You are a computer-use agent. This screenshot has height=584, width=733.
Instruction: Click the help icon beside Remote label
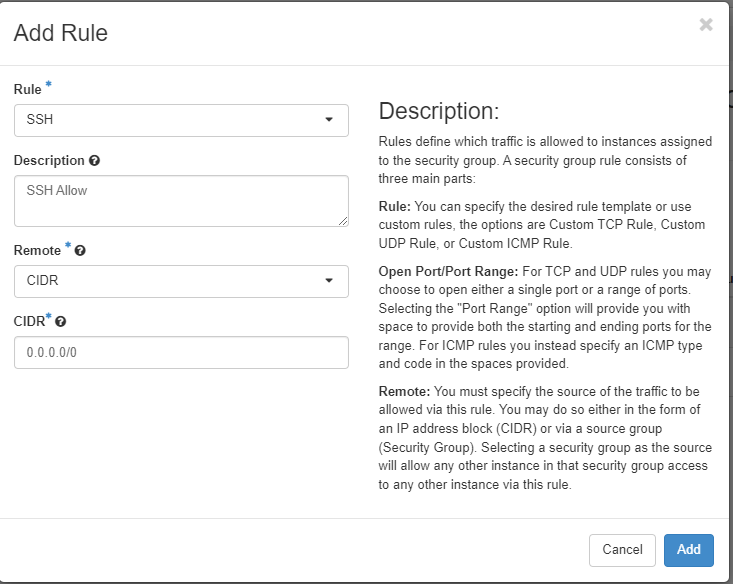click(x=80, y=251)
